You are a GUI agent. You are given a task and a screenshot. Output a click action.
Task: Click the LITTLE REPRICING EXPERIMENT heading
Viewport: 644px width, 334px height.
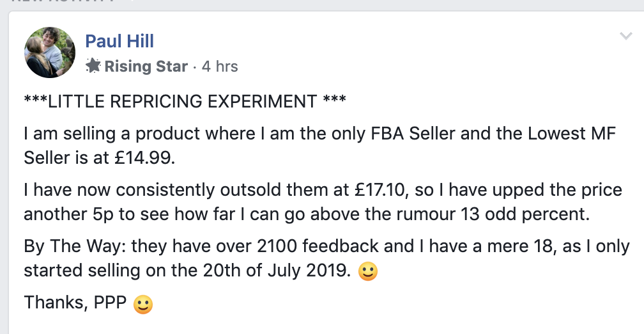click(185, 102)
